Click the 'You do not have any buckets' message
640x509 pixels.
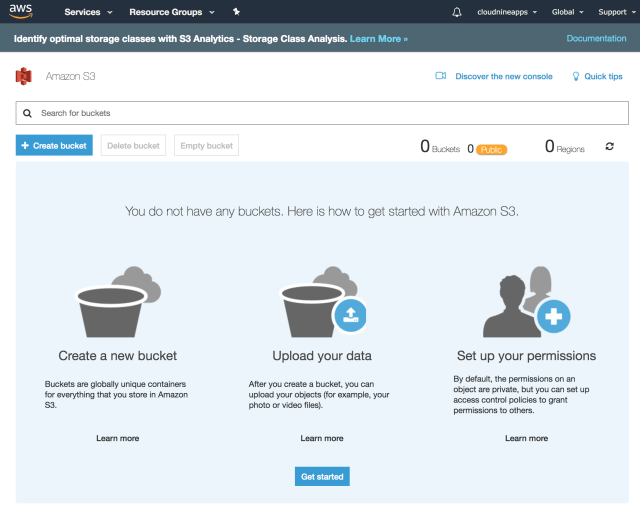[x=322, y=211]
